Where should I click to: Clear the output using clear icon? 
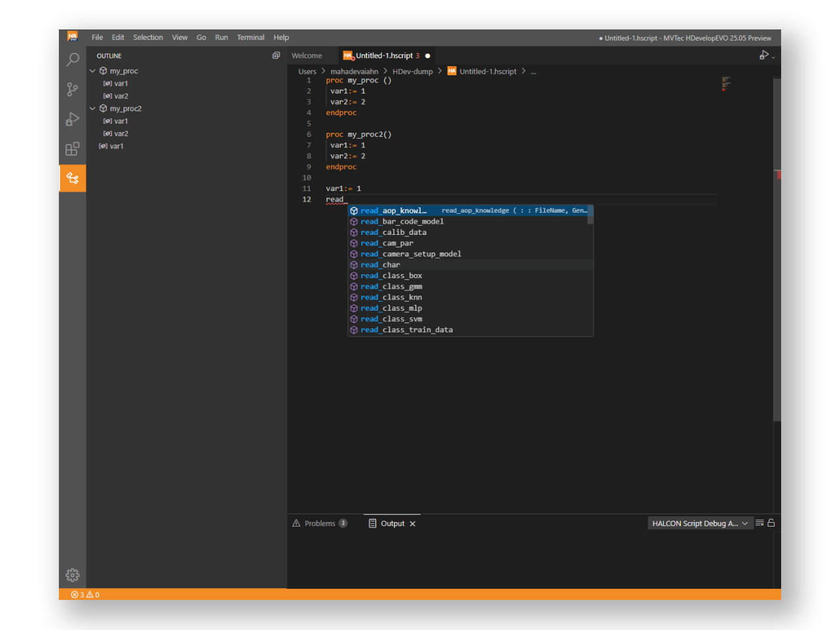click(x=760, y=523)
